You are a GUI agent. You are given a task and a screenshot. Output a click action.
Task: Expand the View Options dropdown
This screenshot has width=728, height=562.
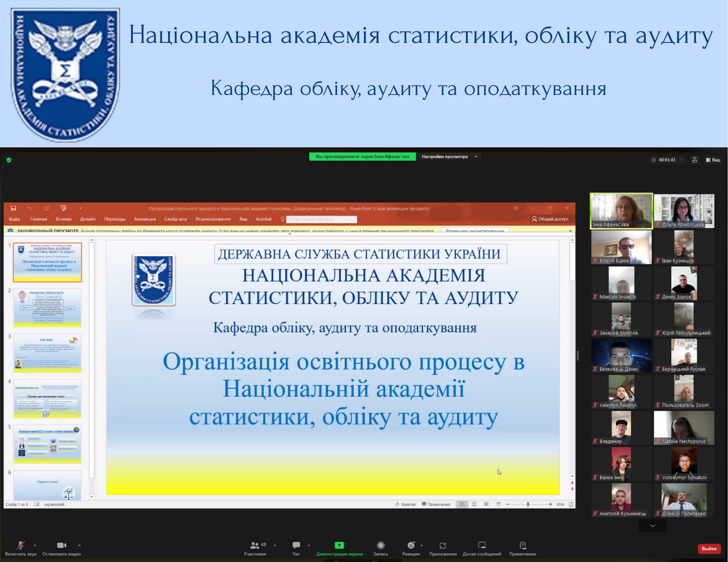(x=449, y=156)
